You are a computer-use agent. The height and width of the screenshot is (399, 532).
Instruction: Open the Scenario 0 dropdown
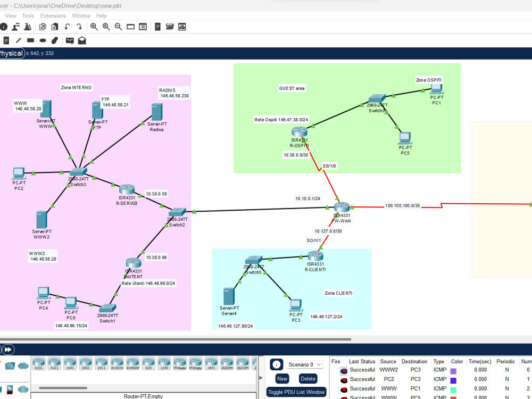304,364
